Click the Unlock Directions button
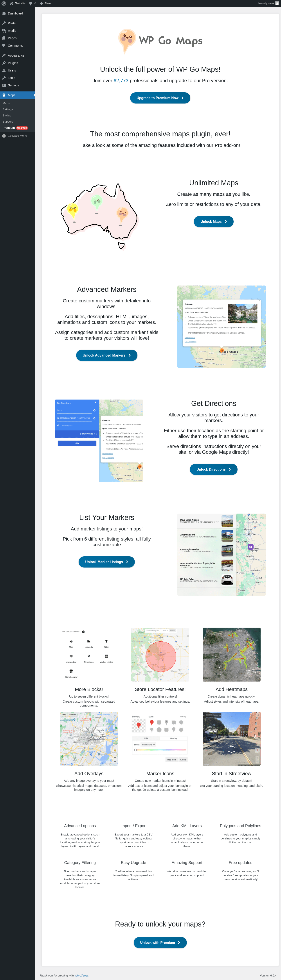The width and height of the screenshot is (281, 980). coord(214,469)
